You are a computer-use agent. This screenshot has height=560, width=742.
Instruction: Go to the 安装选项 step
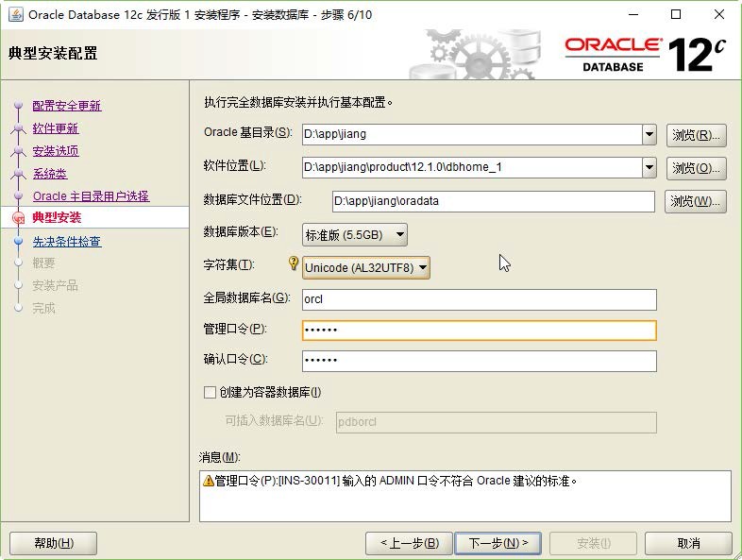(x=56, y=151)
